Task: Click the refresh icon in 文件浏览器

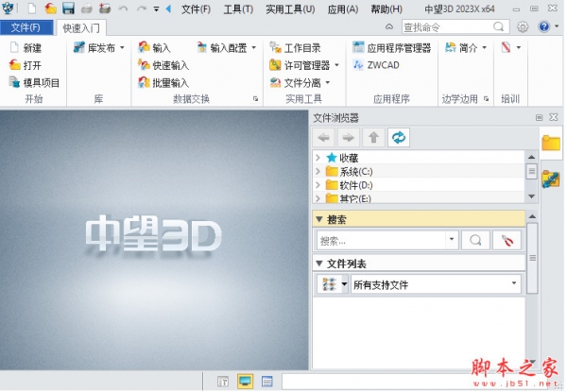Action: [x=399, y=138]
